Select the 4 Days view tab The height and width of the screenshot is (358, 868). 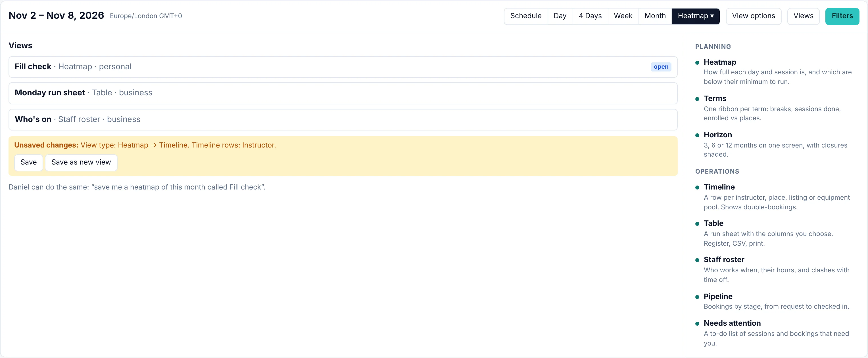[x=590, y=16]
